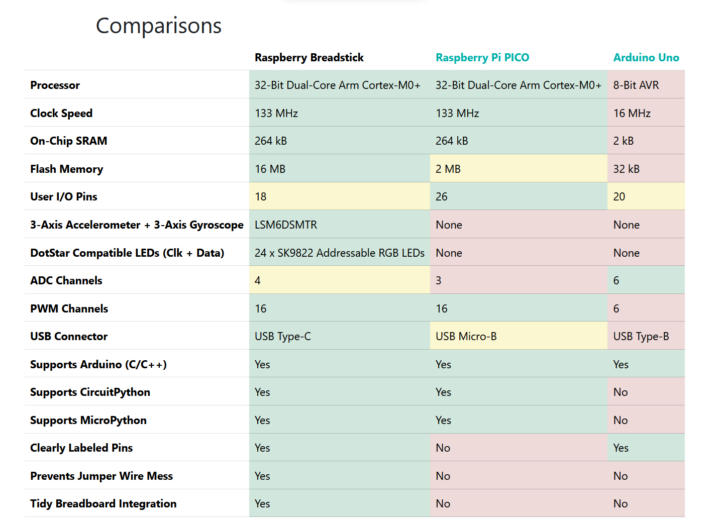Click the 3-Axis Accelerometer + 3-Axis Gyroscope label
Image resolution: width=720 pixels, height=524 pixels.
(136, 225)
